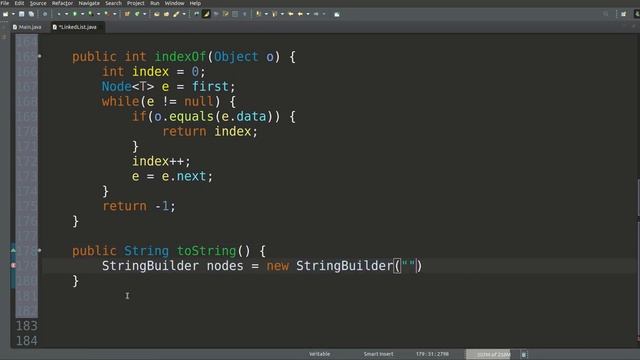Image resolution: width=640 pixels, height=360 pixels.
Task: Click the Save All toolbar icon
Action: [31, 14]
